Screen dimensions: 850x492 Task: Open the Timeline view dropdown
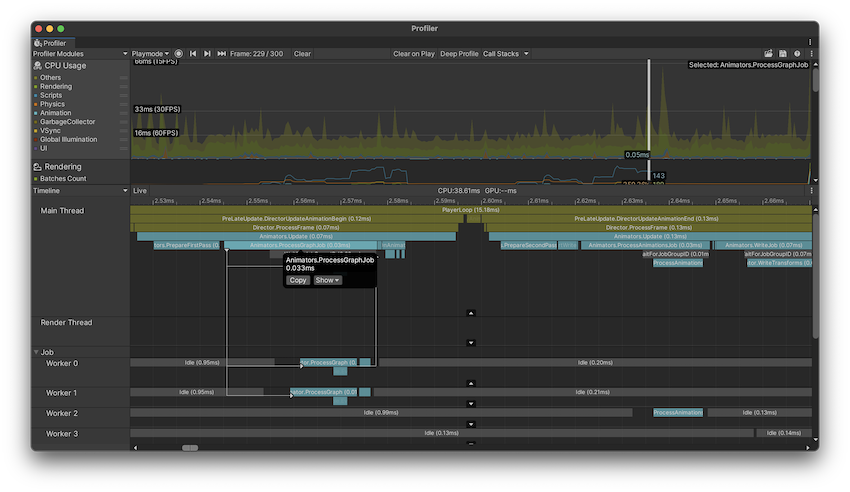pyautogui.click(x=80, y=190)
